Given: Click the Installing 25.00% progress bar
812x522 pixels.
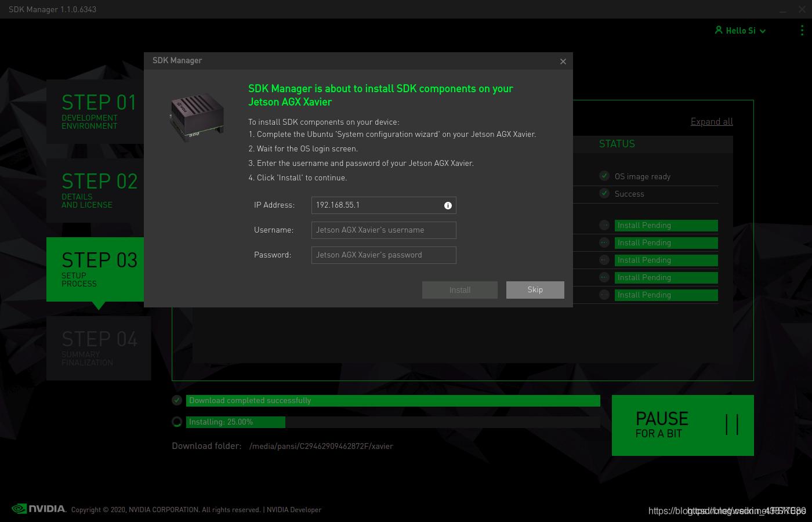Looking at the screenshot, I should click(393, 422).
